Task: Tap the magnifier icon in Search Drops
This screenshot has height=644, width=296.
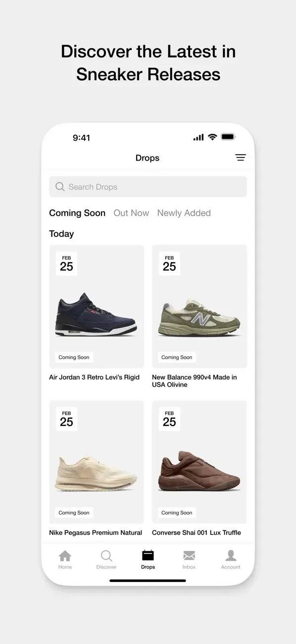Action: [x=60, y=187]
